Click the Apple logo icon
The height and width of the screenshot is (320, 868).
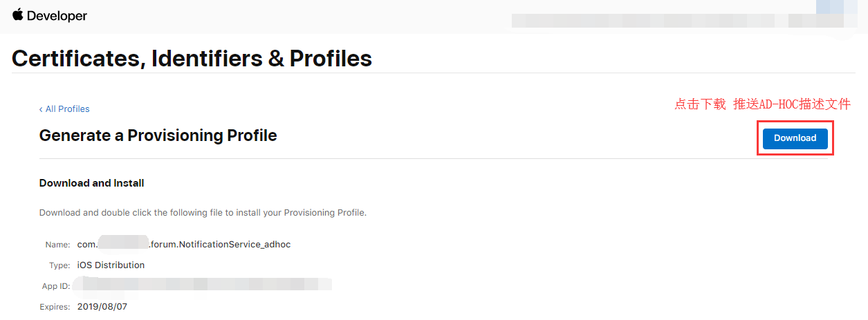click(x=18, y=15)
